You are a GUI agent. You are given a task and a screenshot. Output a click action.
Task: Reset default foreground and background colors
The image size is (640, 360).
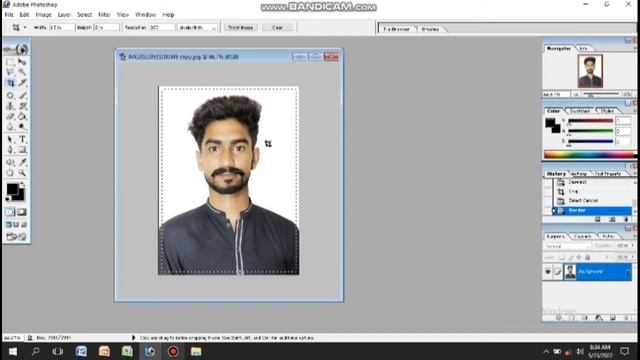(x=8, y=199)
